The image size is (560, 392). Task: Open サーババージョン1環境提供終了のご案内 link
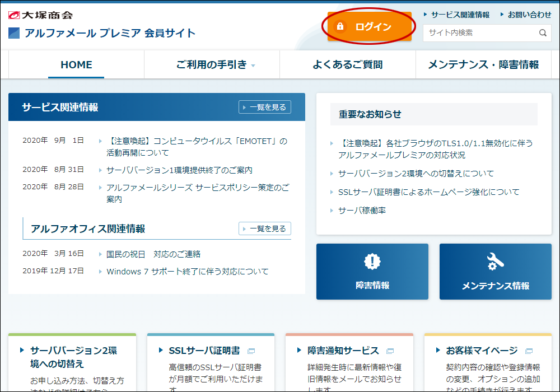pyautogui.click(x=179, y=170)
